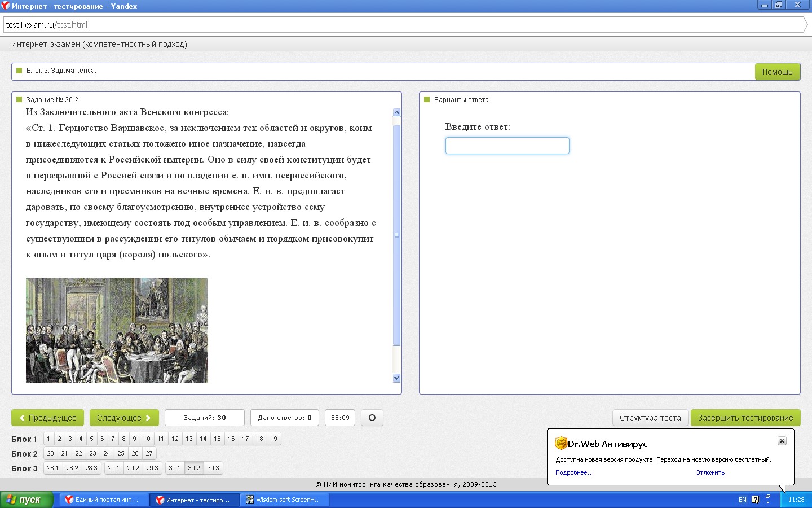The image size is (812, 508).
Task: Close the Dr.Web Antivirus notification
Action: click(x=782, y=441)
